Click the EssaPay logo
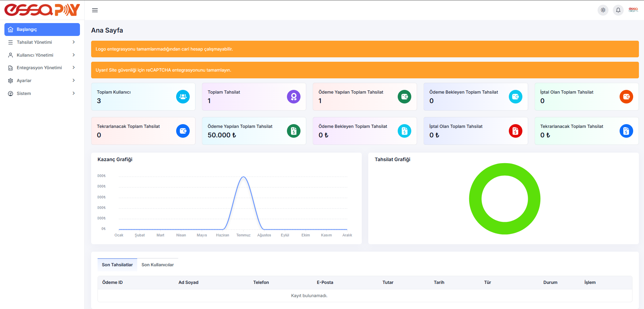This screenshot has width=644, height=309. (x=42, y=10)
